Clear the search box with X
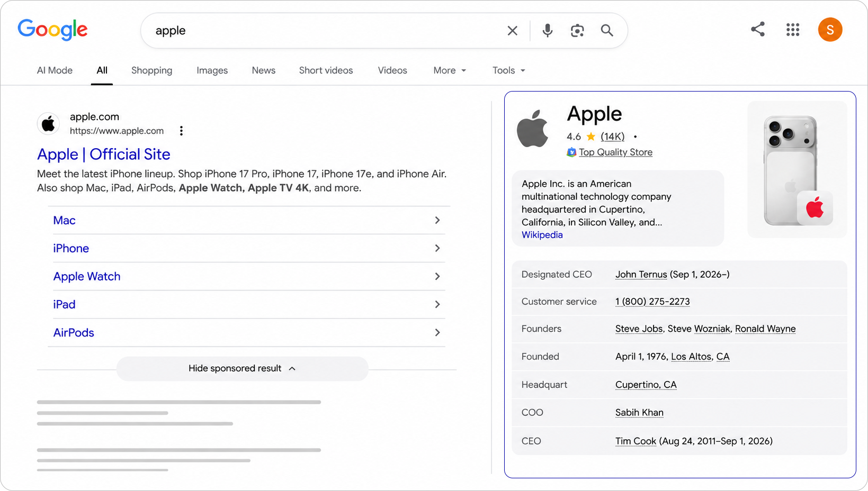 (x=512, y=31)
